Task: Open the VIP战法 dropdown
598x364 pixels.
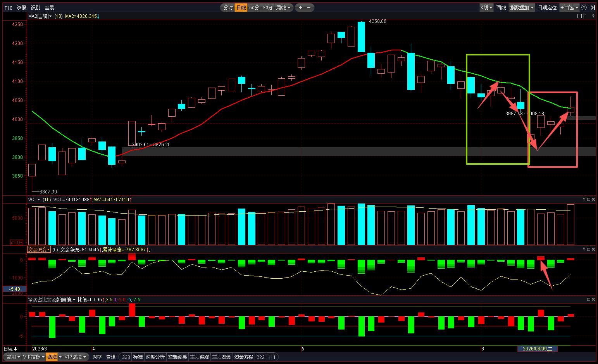Action: tap(75, 357)
